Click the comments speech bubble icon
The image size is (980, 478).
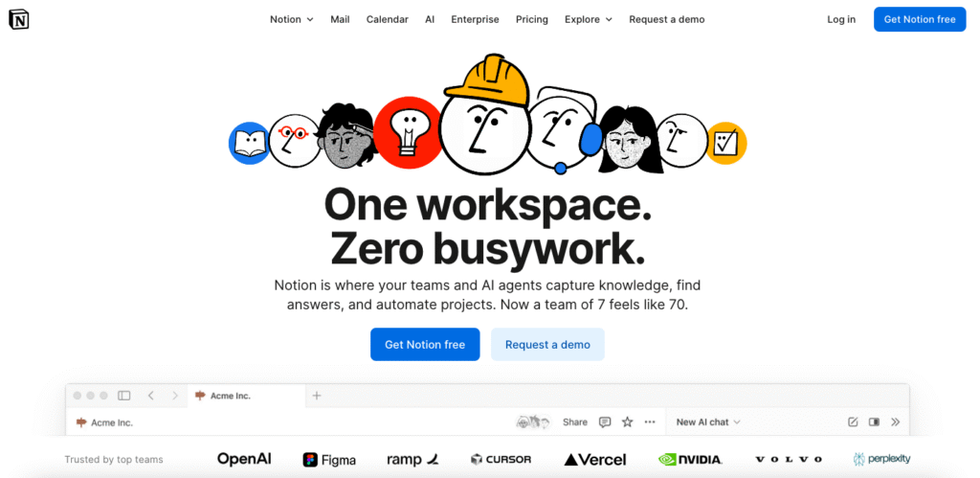click(x=605, y=422)
